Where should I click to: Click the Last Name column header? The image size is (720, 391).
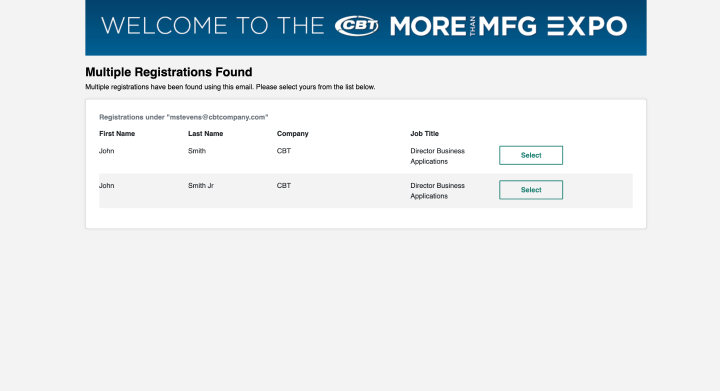205,134
